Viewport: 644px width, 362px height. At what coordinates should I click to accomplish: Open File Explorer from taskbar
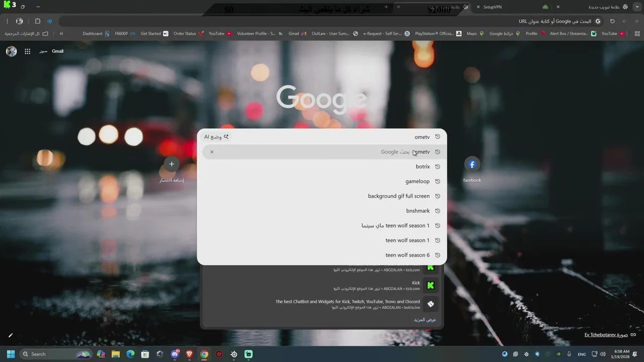pos(115,354)
